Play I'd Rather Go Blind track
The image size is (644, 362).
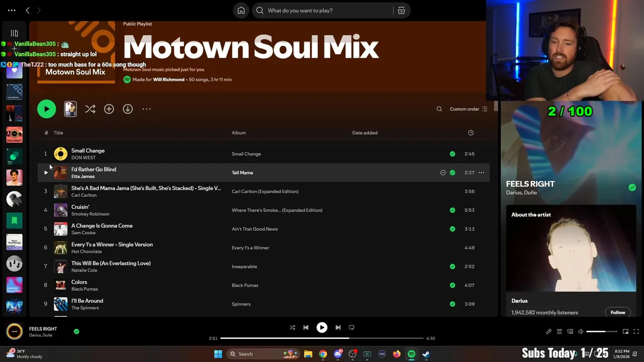pos(46,172)
